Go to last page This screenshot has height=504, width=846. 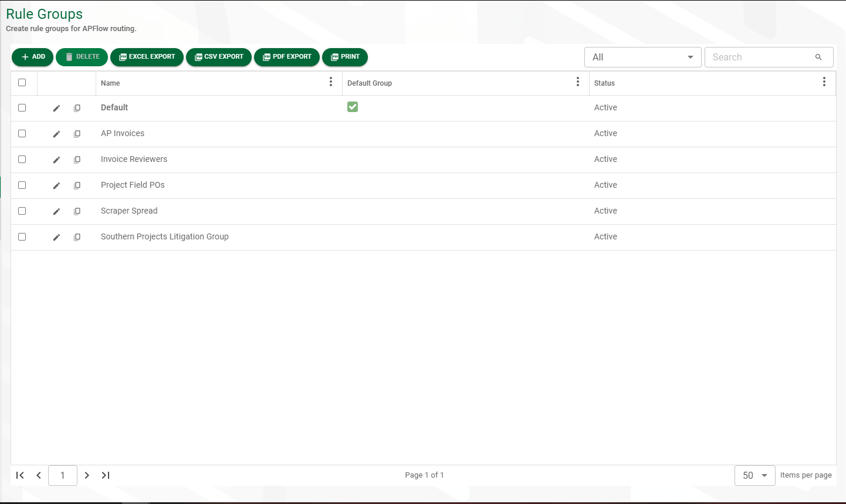click(106, 475)
